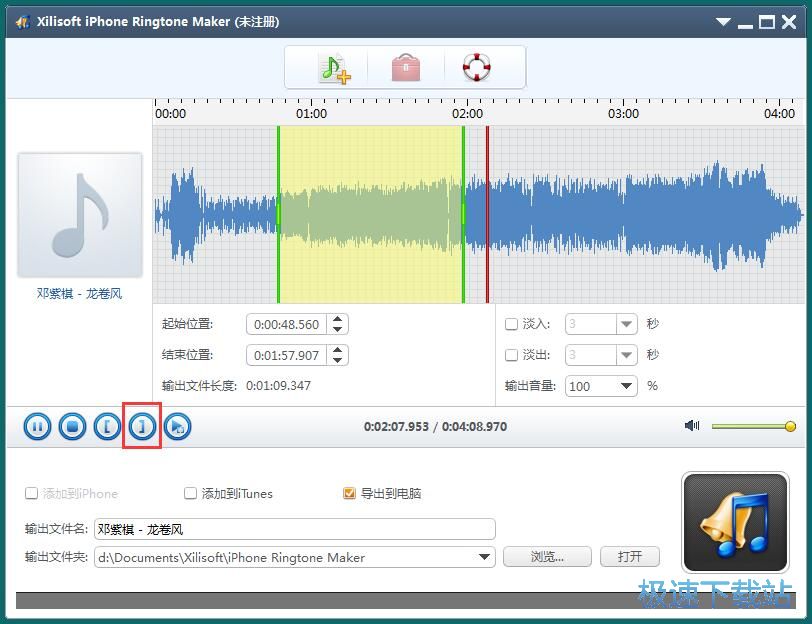Click the 03:00 mark on time ruler
This screenshot has height=624, width=812.
[x=623, y=112]
